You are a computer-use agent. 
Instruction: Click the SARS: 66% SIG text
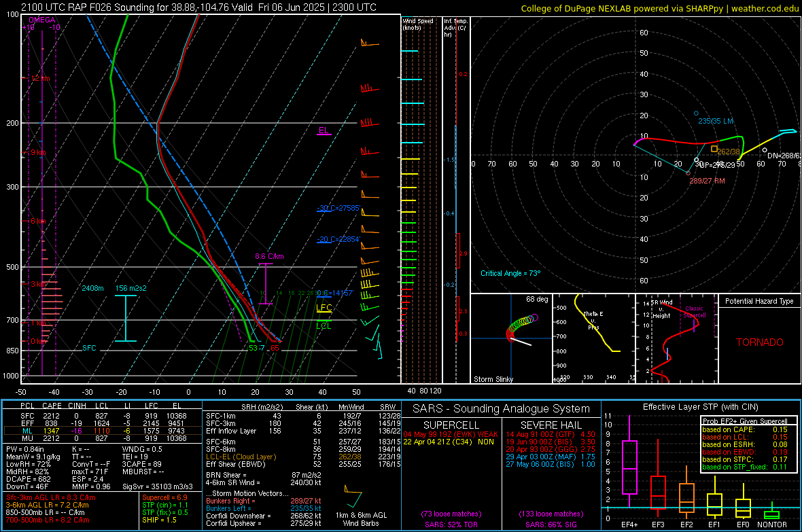tap(551, 525)
